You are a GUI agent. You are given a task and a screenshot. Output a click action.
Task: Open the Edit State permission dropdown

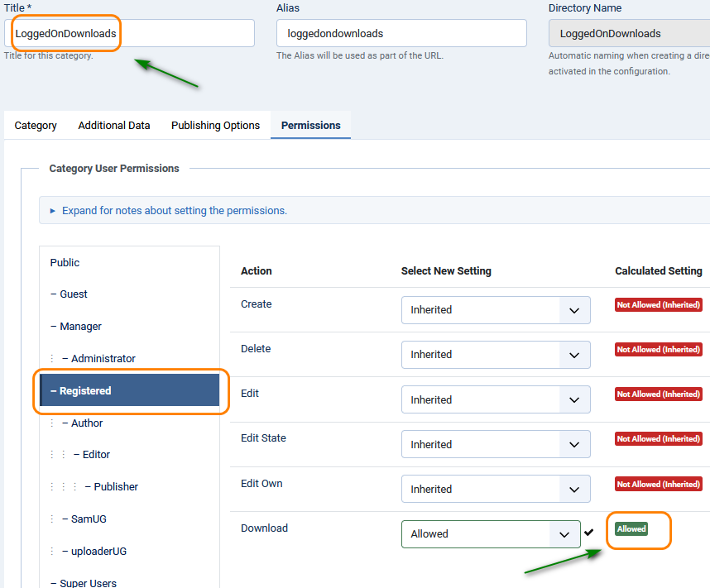496,444
